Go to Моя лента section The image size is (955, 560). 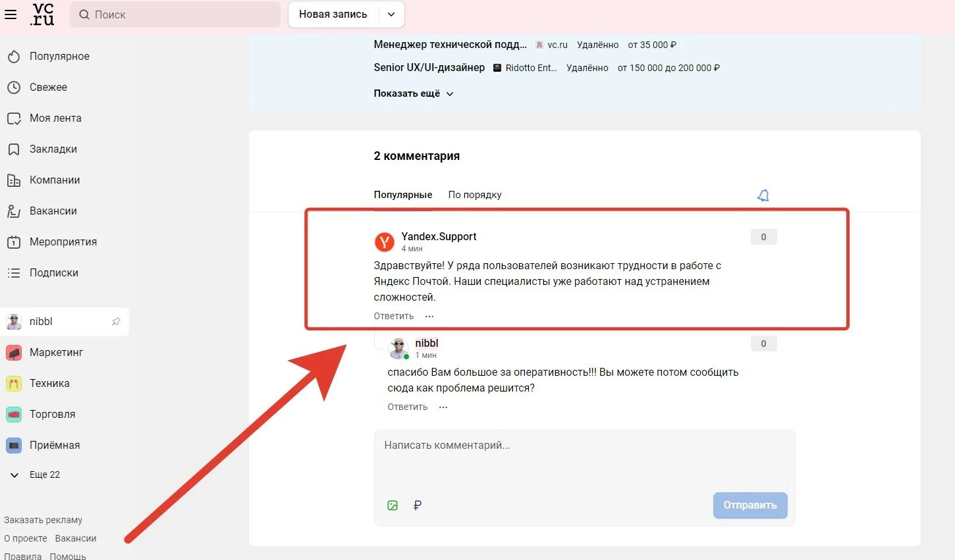tap(55, 118)
